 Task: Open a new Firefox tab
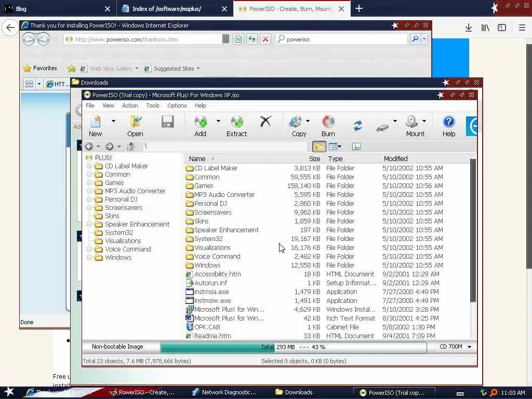click(359, 9)
